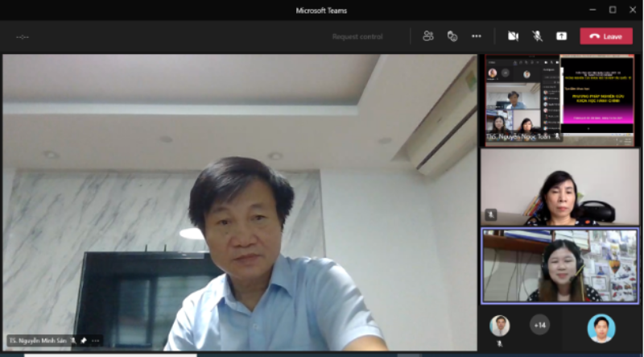Open more options for Nguyễn Minh Sản's video

point(96,341)
